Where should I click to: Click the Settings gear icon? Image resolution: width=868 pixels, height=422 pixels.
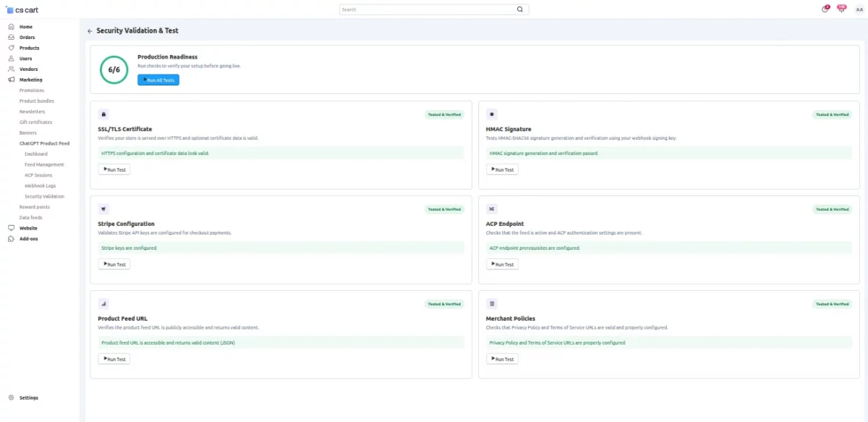11,398
